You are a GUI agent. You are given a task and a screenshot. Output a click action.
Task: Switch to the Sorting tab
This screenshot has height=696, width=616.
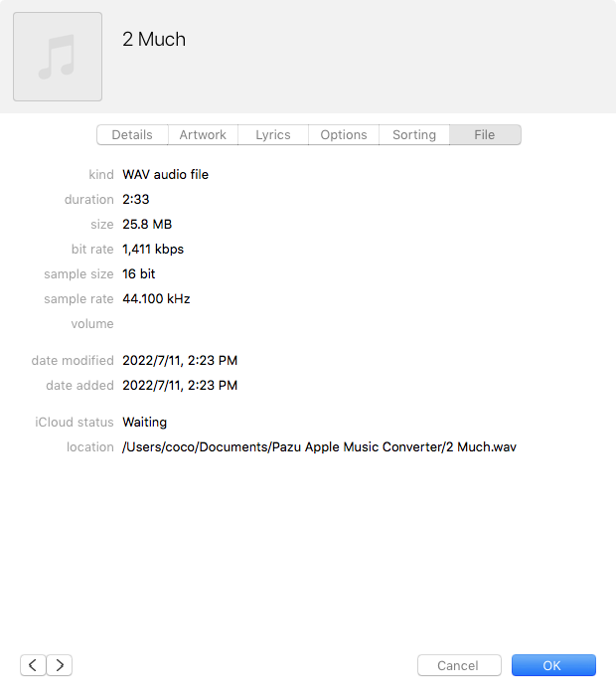pos(414,135)
